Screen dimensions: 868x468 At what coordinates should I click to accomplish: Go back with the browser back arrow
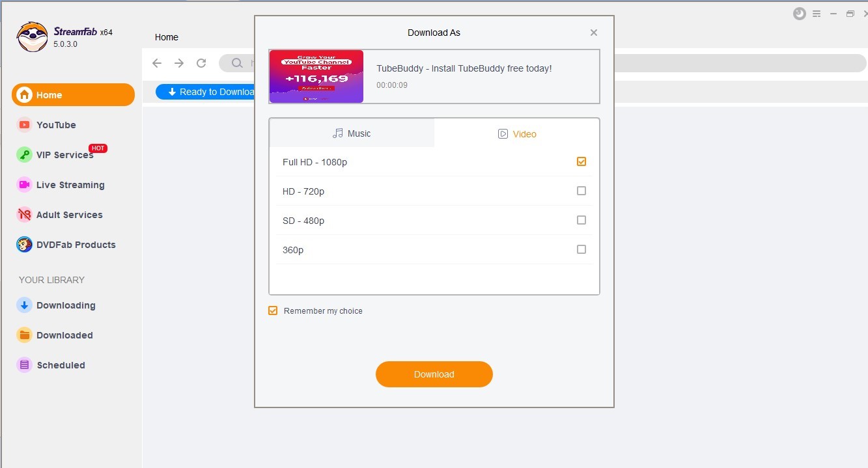(157, 63)
